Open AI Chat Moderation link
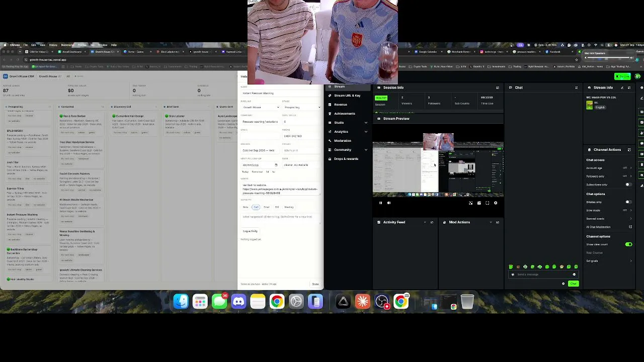This screenshot has height=362, width=644. point(609,227)
